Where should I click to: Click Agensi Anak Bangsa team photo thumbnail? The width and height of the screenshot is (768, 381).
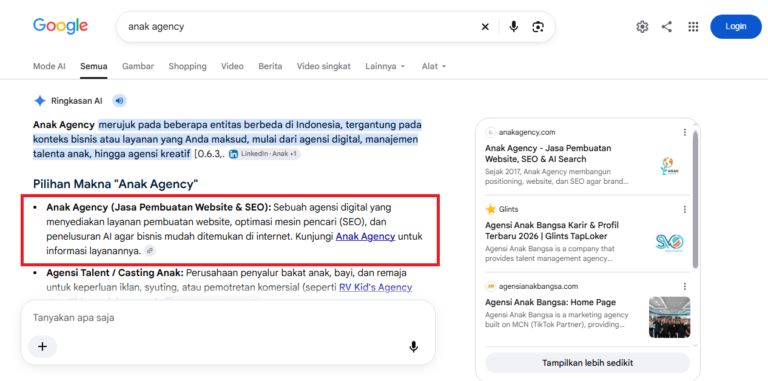(x=670, y=317)
